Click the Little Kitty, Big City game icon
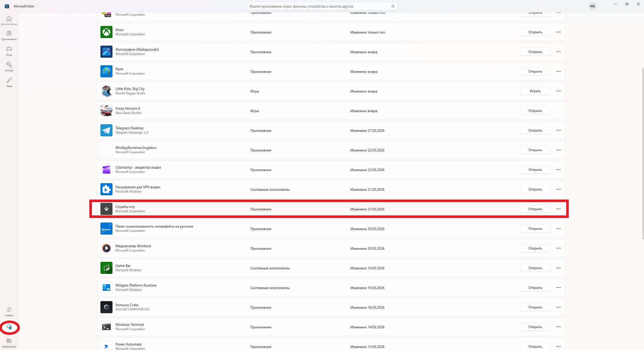The height and width of the screenshot is (350, 644). coord(106,91)
